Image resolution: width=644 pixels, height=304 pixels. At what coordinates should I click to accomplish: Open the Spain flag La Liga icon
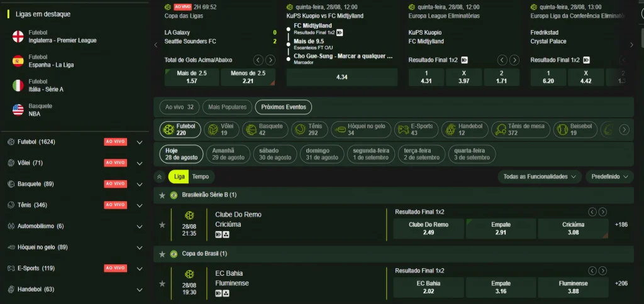point(18,61)
